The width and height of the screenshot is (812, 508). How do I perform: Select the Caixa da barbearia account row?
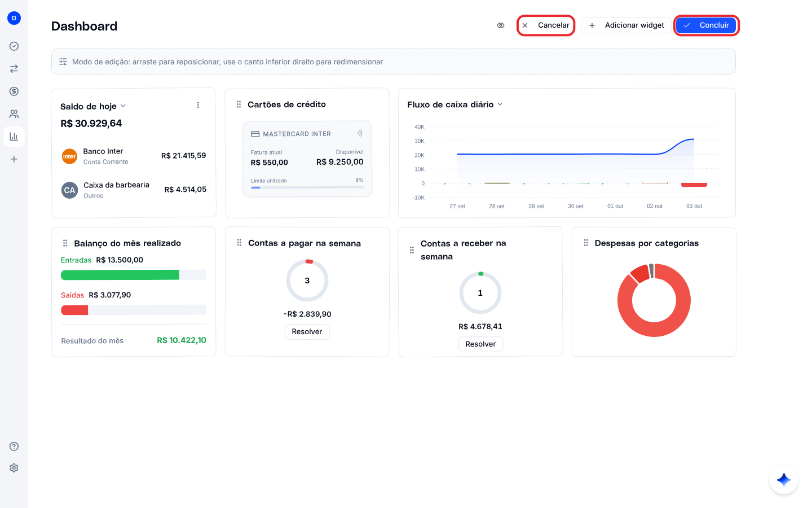pos(134,190)
